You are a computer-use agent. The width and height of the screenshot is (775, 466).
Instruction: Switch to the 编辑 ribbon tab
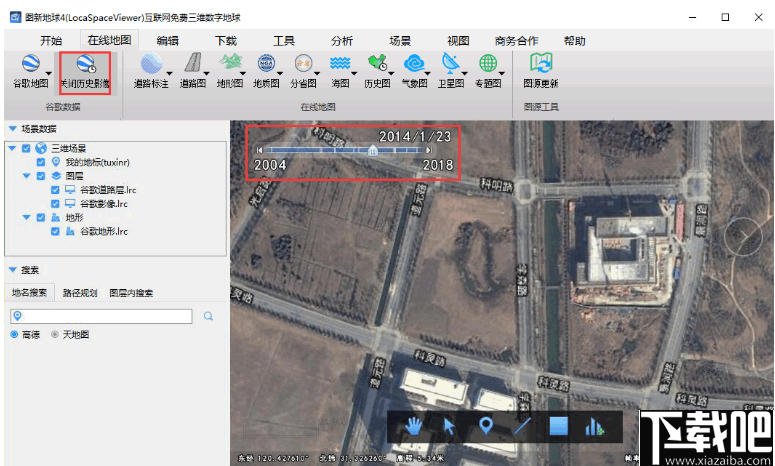pyautogui.click(x=168, y=41)
